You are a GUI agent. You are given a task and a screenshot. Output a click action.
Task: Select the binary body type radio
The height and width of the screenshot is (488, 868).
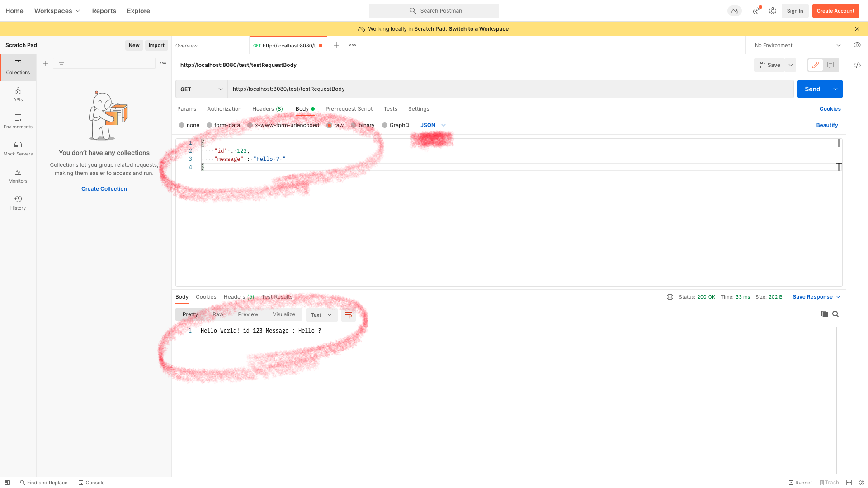point(354,125)
